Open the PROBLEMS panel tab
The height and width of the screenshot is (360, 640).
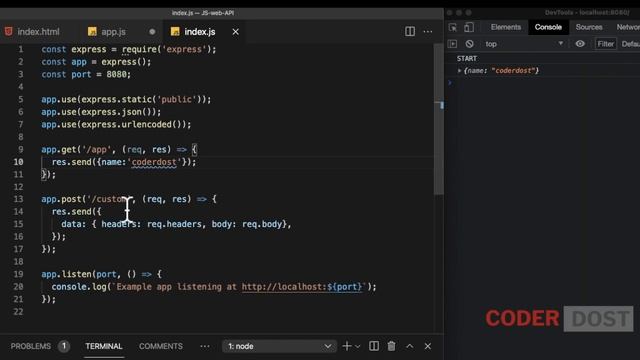point(31,346)
